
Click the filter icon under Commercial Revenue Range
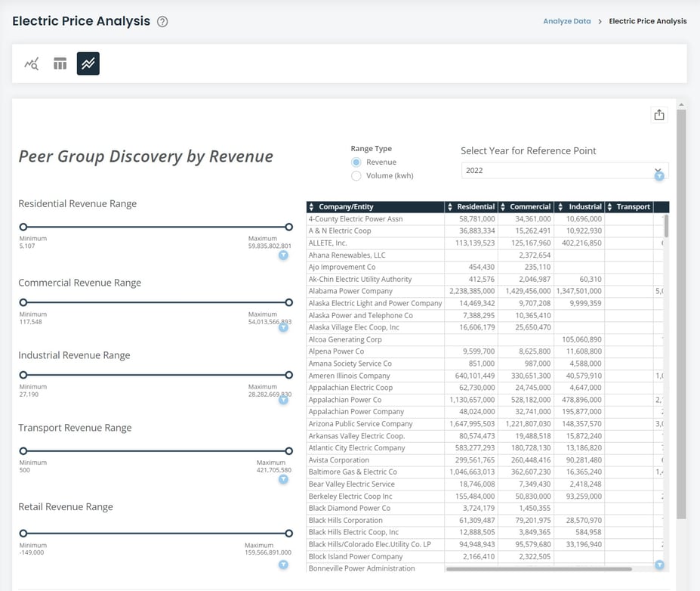tap(283, 327)
